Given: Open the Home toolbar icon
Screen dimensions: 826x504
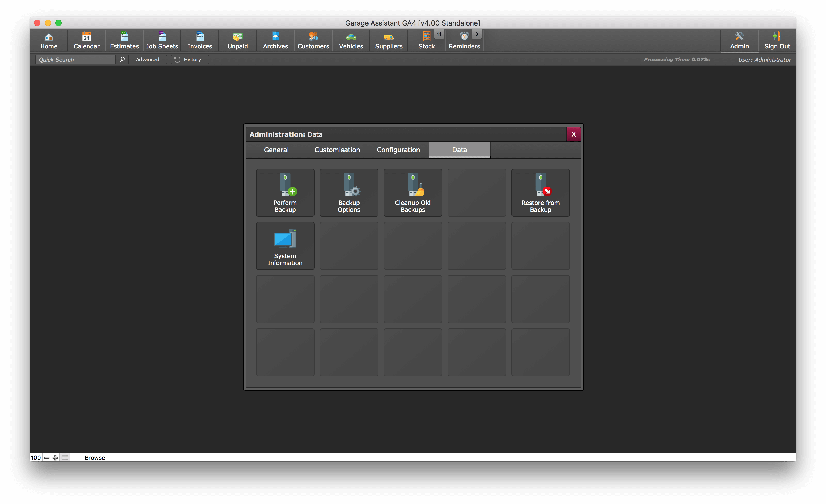Looking at the screenshot, I should click(49, 40).
